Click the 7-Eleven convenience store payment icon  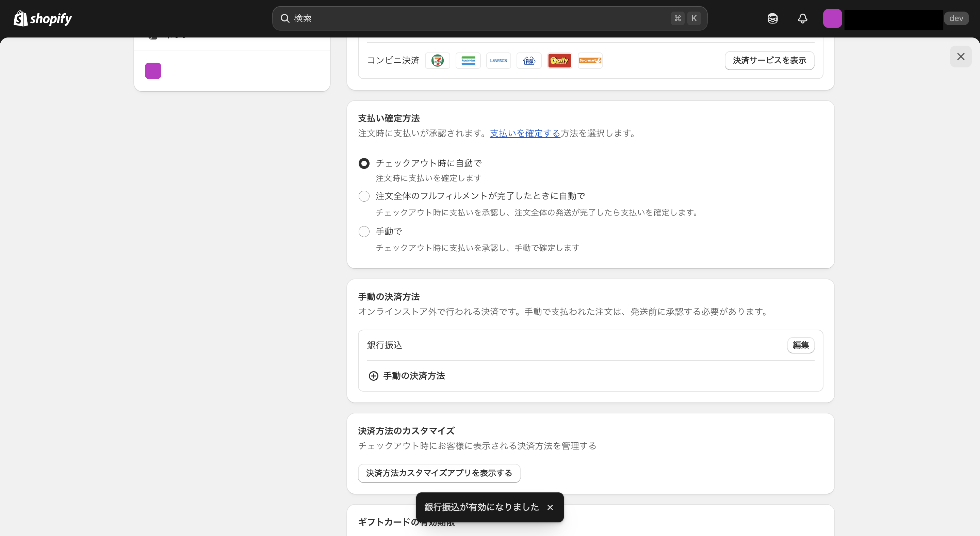pos(438,60)
